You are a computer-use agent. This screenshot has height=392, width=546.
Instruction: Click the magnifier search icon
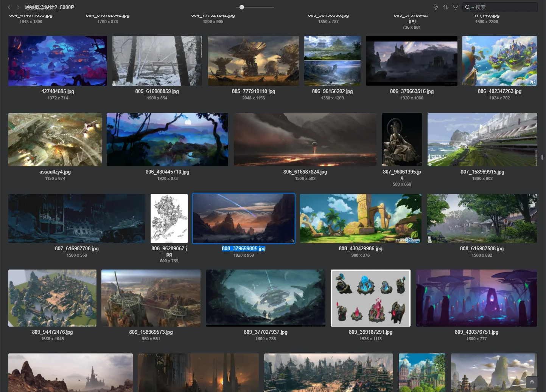[x=468, y=7]
